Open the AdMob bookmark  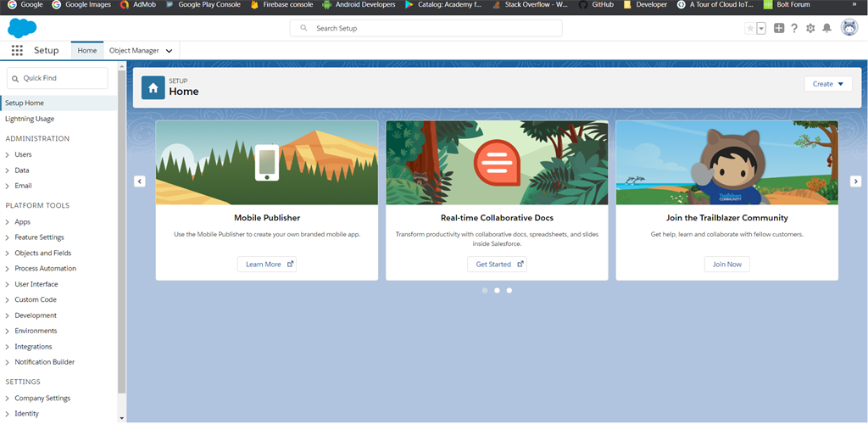138,4
